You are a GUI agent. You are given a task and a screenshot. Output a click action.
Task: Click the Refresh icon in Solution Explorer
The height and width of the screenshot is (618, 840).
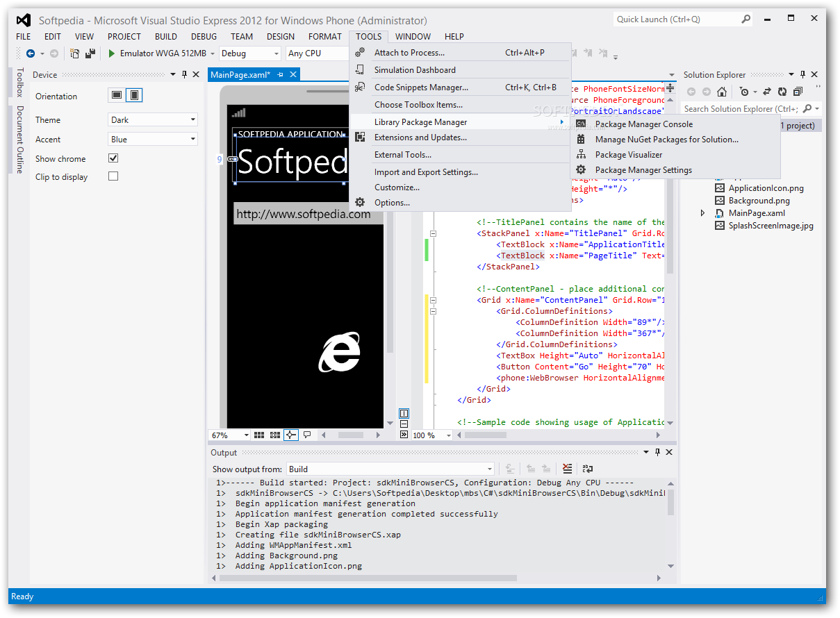click(x=782, y=92)
